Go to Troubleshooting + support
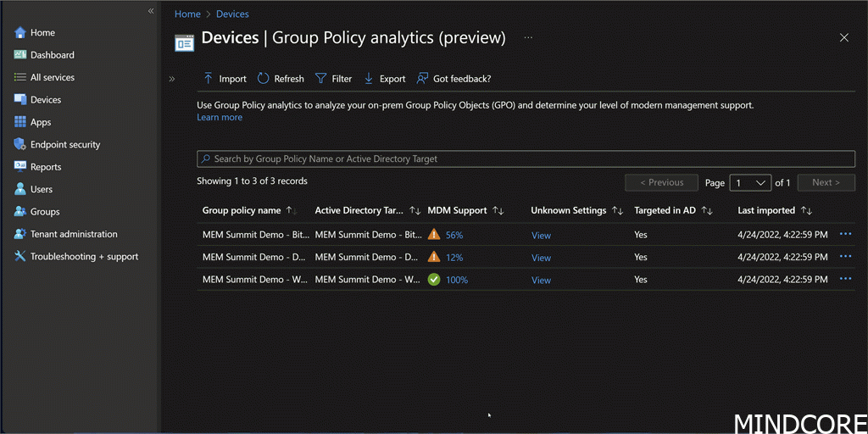Viewport: 868px width, 434px height. click(83, 257)
